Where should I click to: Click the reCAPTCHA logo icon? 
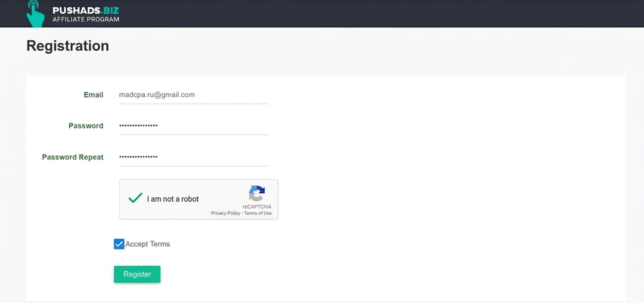tap(257, 194)
